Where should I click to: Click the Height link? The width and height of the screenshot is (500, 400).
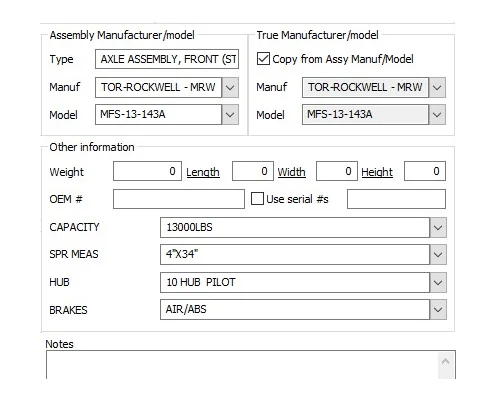tap(377, 172)
